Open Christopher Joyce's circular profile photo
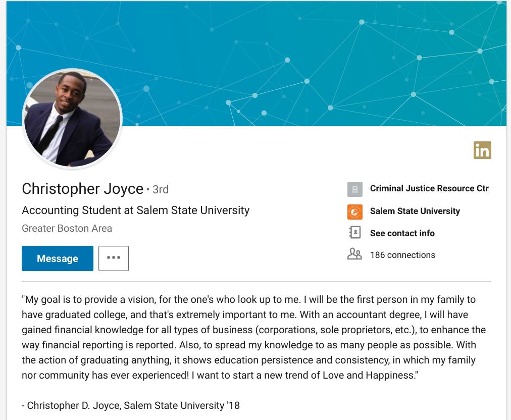Image resolution: width=511 pixels, height=420 pixels. (x=72, y=118)
